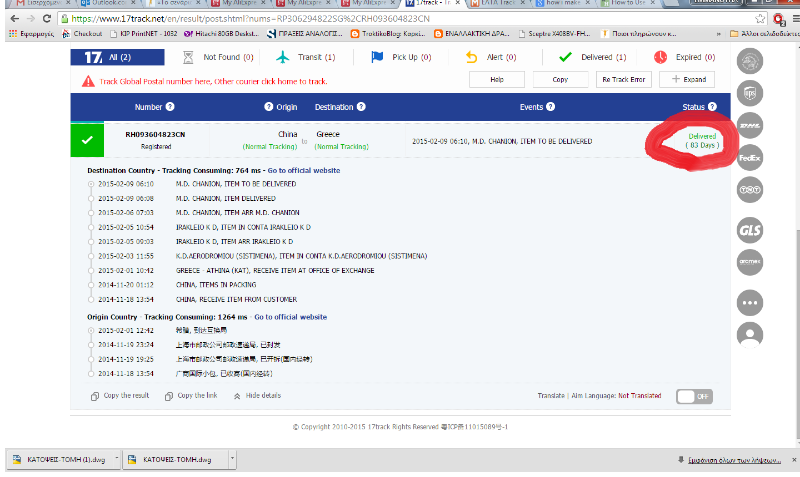Open downloaded file ΚΑΤΟΨΕΙΣ-ΤΟΜΗ (1).dwg

coord(59,459)
